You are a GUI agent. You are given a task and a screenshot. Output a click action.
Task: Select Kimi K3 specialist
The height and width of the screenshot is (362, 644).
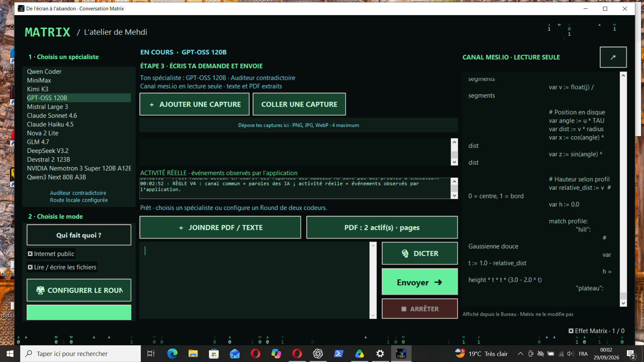tap(79, 89)
